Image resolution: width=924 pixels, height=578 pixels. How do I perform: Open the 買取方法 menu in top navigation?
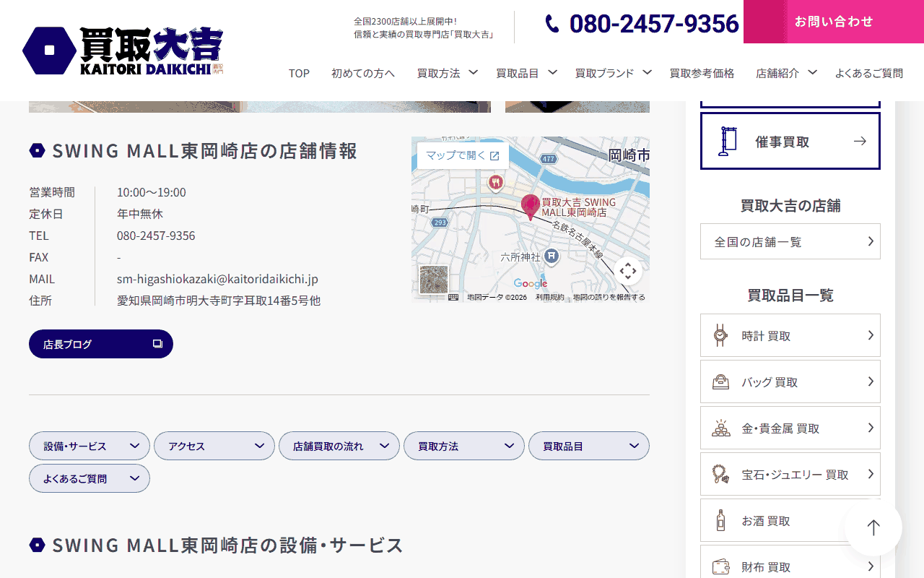coord(448,73)
